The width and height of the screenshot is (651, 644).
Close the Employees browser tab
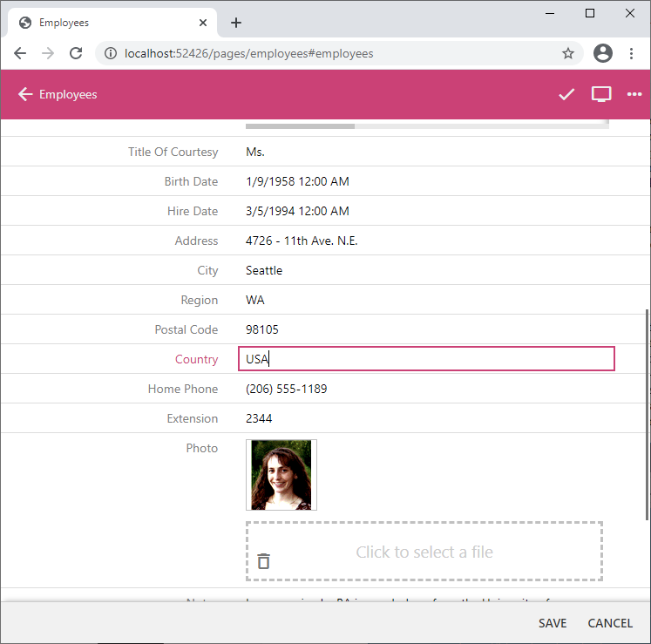(202, 23)
